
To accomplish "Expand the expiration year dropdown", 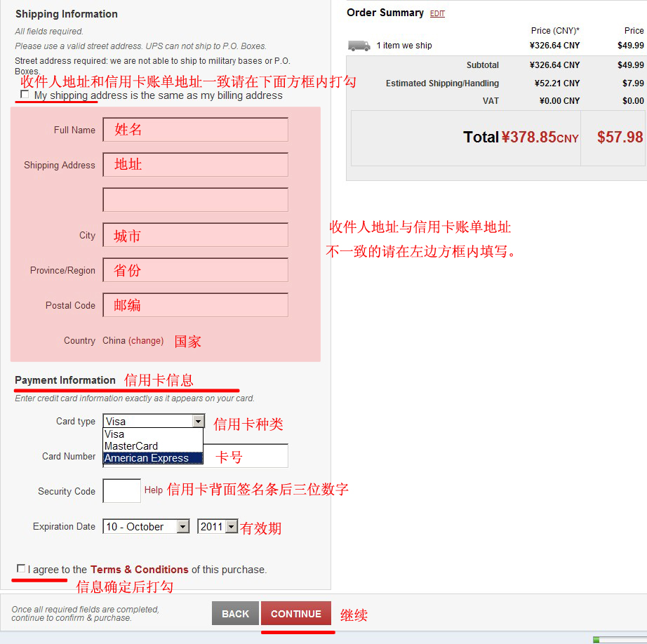I will [232, 526].
